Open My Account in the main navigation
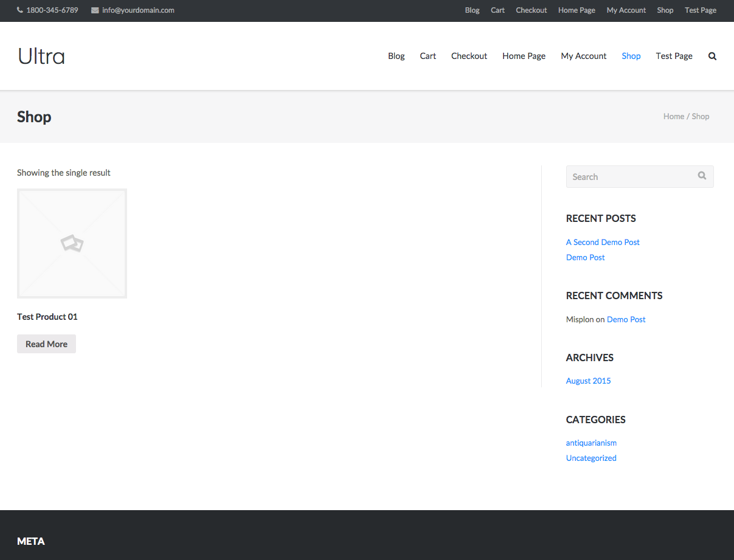734x560 pixels. tap(583, 56)
